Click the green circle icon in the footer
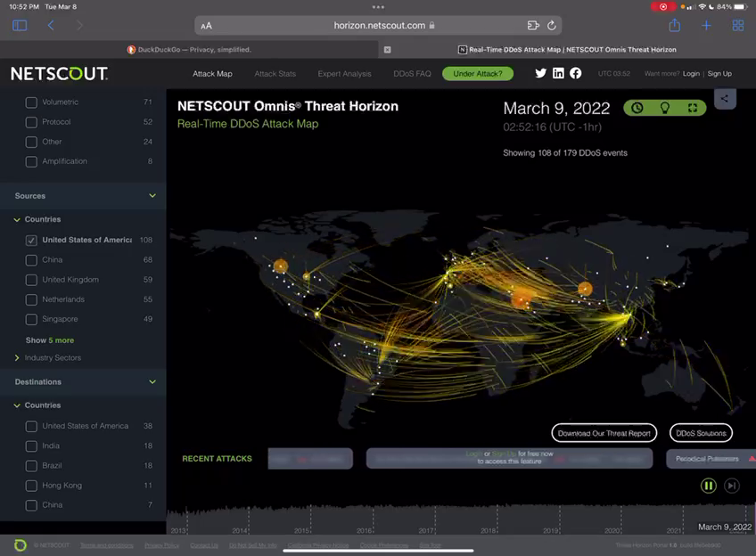Image resolution: width=756 pixels, height=556 pixels. (x=21, y=545)
